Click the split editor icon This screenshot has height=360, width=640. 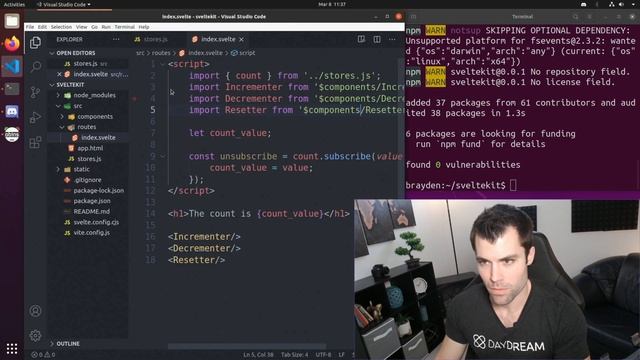pos(377,39)
